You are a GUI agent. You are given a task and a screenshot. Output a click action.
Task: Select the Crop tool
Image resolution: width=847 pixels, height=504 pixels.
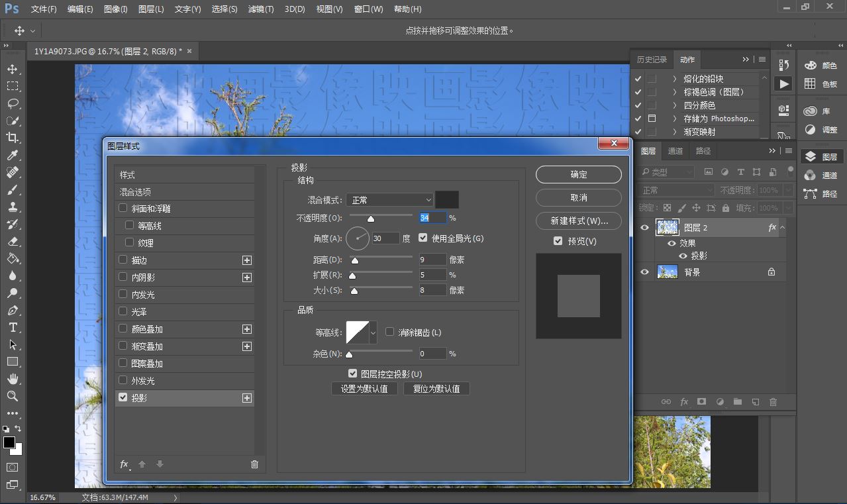(x=12, y=138)
